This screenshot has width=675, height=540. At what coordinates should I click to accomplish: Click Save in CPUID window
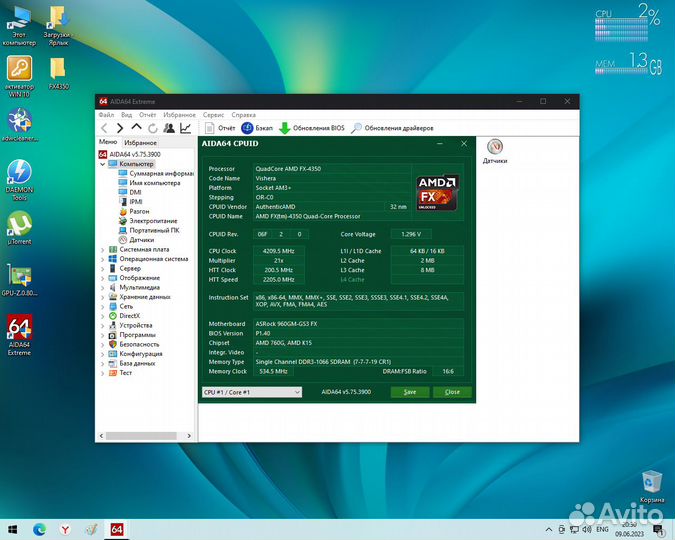coord(410,392)
